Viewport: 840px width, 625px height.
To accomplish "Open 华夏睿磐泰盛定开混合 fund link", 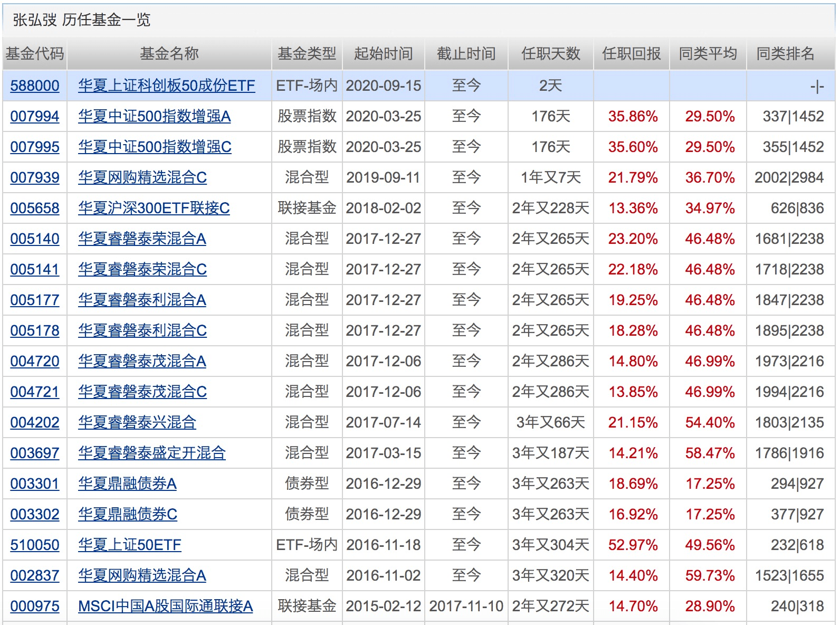I will pyautogui.click(x=152, y=453).
